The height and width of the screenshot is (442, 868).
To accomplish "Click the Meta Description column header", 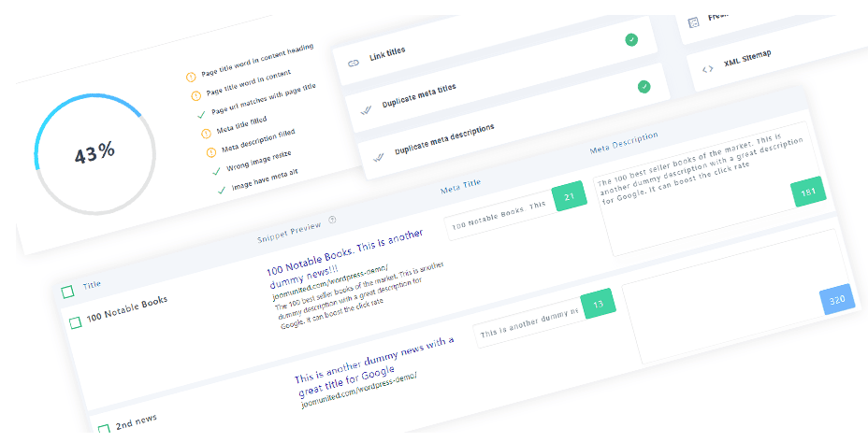I will (624, 142).
